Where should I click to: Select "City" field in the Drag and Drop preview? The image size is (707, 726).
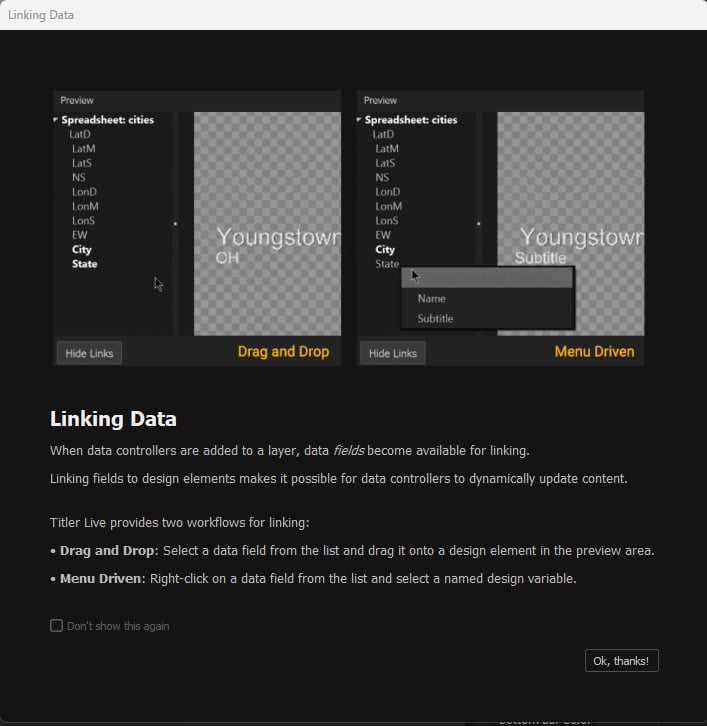coord(82,250)
